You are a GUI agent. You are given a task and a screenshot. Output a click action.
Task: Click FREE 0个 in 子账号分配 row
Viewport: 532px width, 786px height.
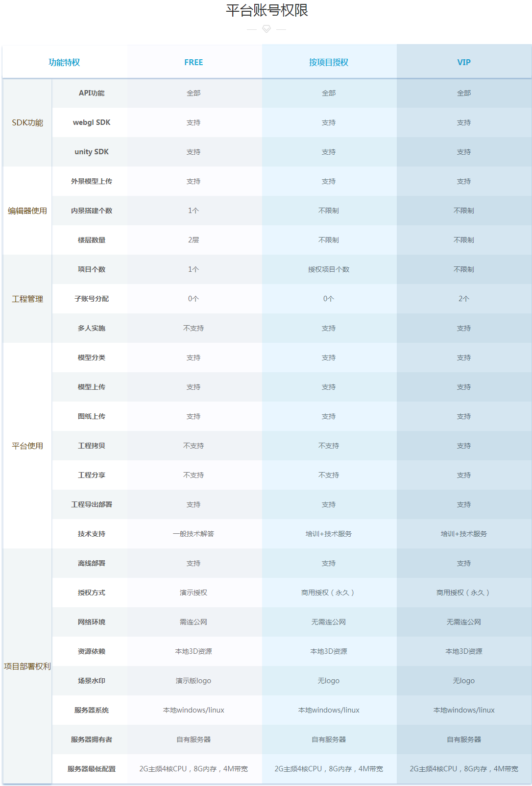pos(193,299)
